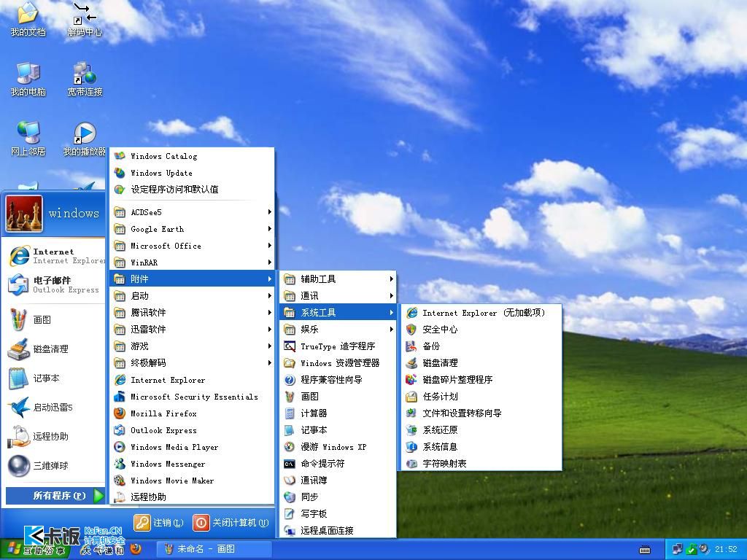Viewport: 747px width, 560px height.
Task: Click 所有程序 (P) in Start menu
Action: (x=55, y=496)
